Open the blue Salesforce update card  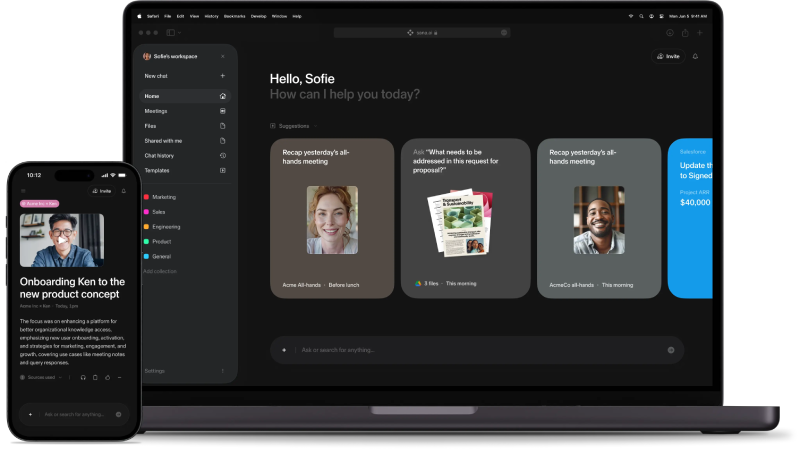coord(690,218)
